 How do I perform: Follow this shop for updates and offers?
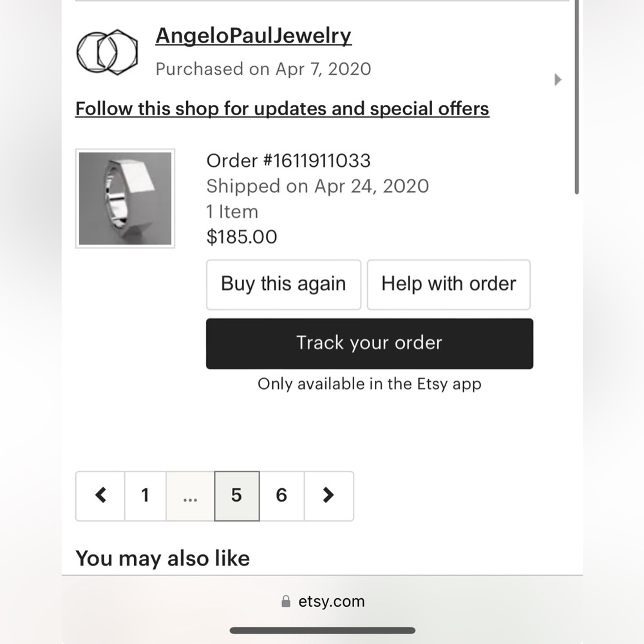(282, 108)
